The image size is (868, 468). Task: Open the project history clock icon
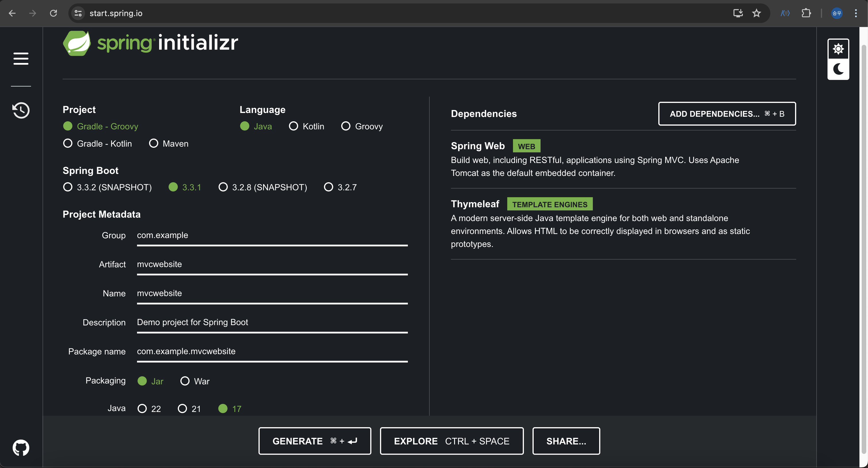point(21,110)
